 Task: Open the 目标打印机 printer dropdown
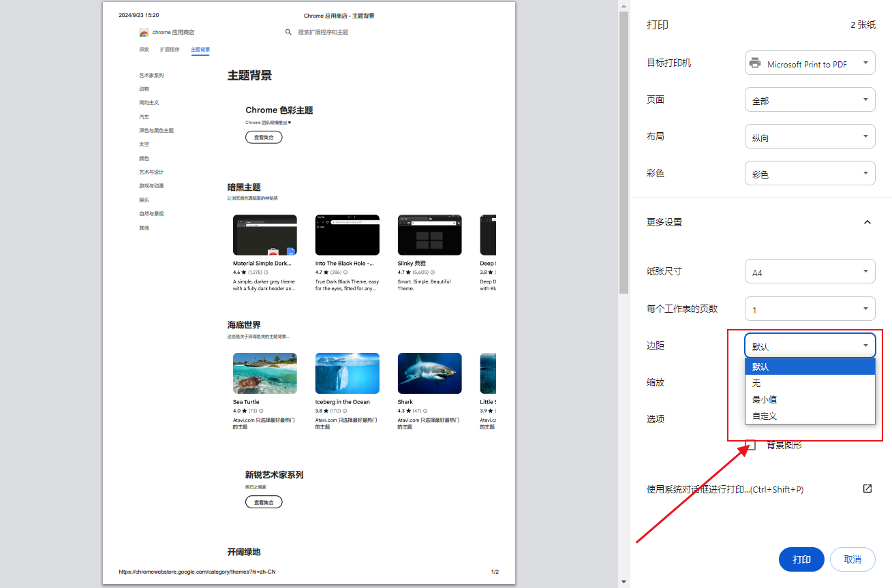(x=810, y=63)
